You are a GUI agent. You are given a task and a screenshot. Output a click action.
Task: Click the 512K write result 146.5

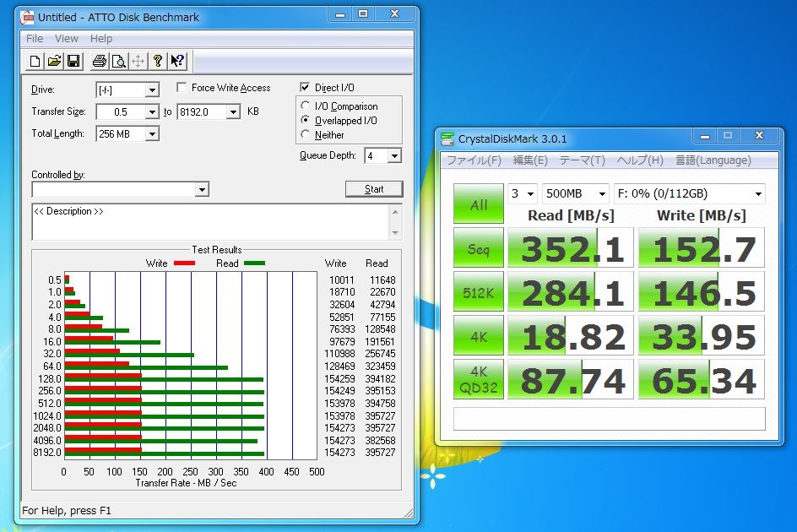tap(702, 291)
